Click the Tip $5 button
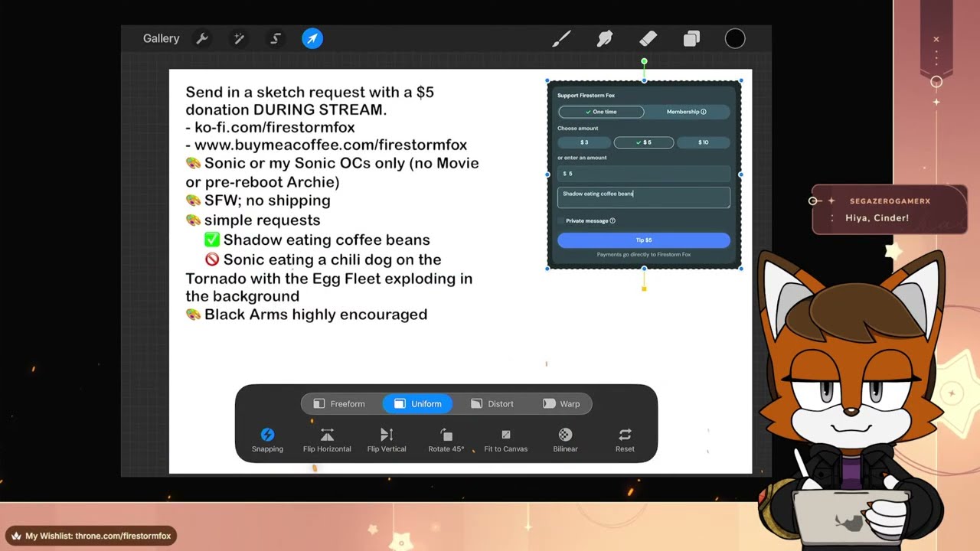This screenshot has width=980, height=551. [x=644, y=240]
